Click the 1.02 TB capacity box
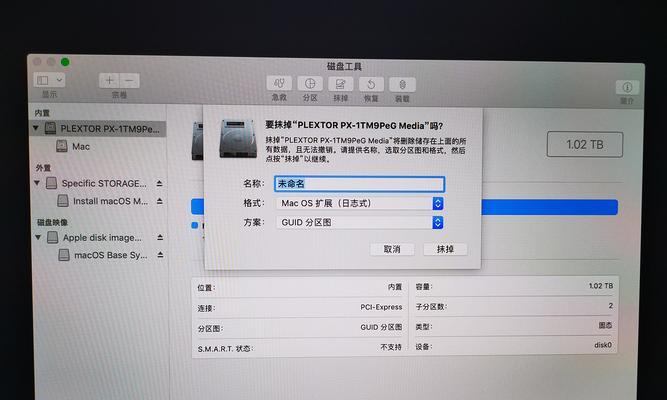Viewport: 667px width, 400px height. tap(584, 145)
